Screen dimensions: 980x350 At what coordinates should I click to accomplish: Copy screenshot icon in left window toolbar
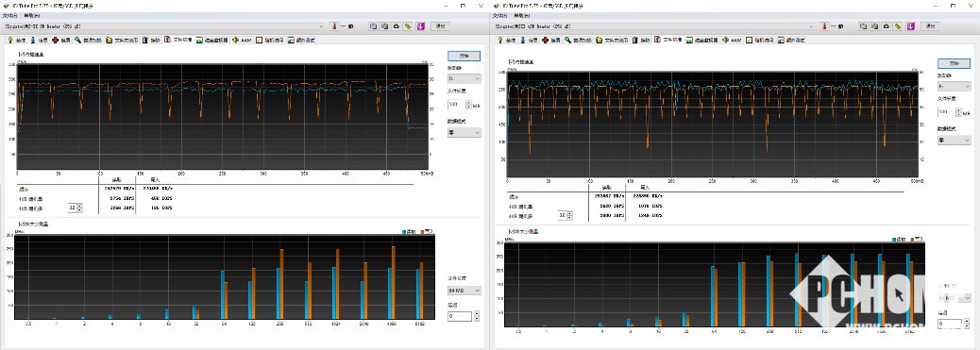(x=384, y=26)
